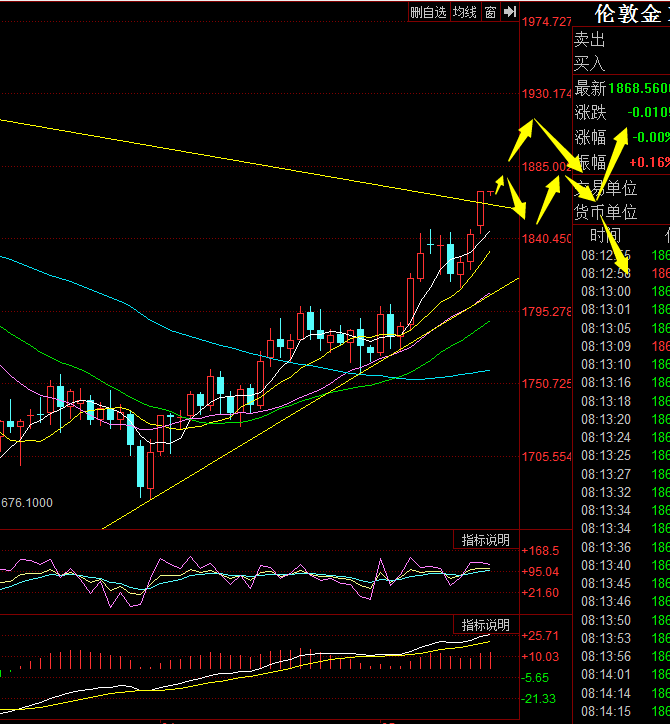This screenshot has width=670, height=724.
Task: Open 指标说明 for the bottom MACD panel
Action: 484,625
